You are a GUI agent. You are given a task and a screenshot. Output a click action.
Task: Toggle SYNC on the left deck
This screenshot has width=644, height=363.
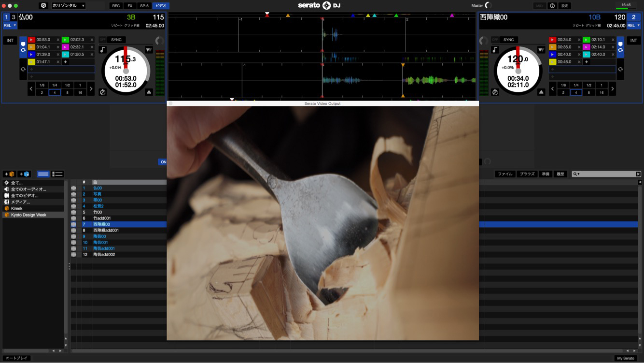116,40
